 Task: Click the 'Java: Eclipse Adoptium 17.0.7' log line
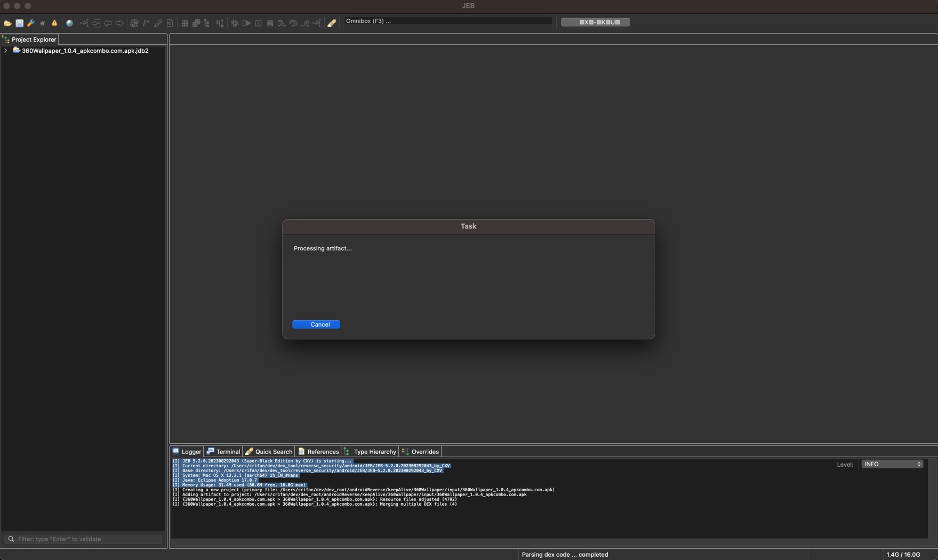pyautogui.click(x=215, y=480)
